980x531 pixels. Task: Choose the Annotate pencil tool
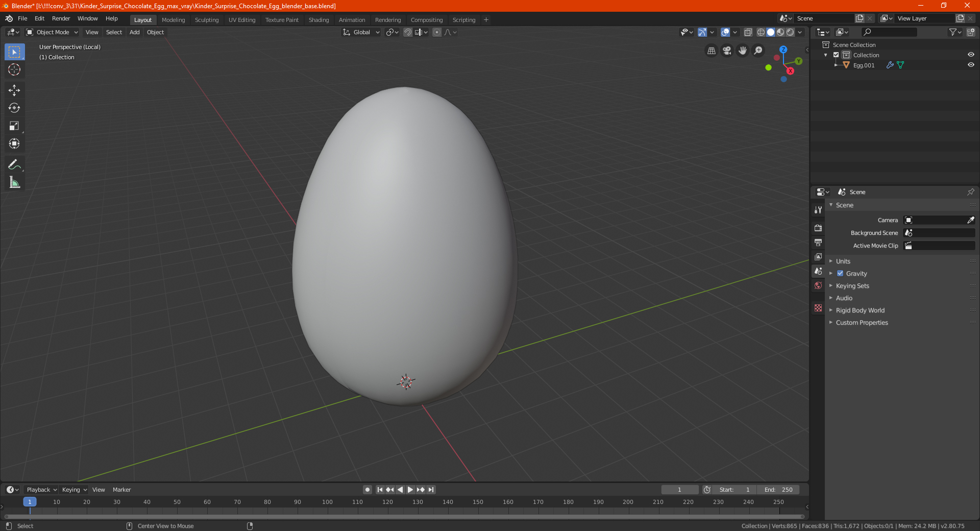[14, 164]
